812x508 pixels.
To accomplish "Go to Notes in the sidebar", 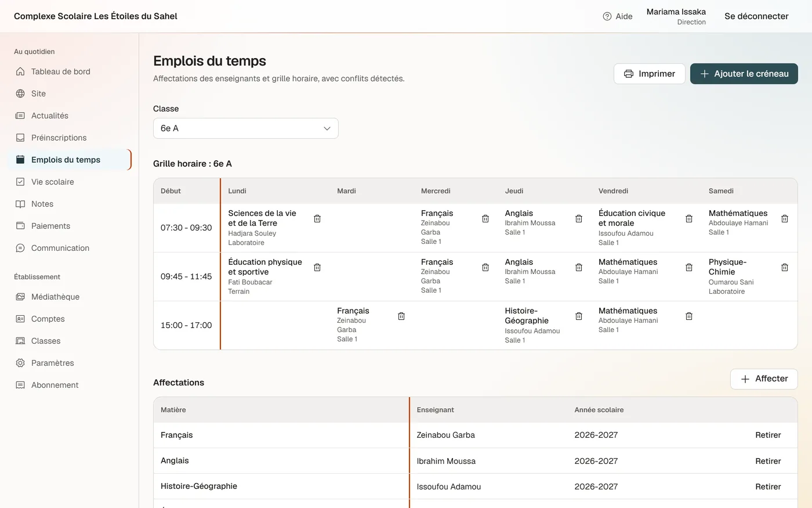I will pos(70,204).
